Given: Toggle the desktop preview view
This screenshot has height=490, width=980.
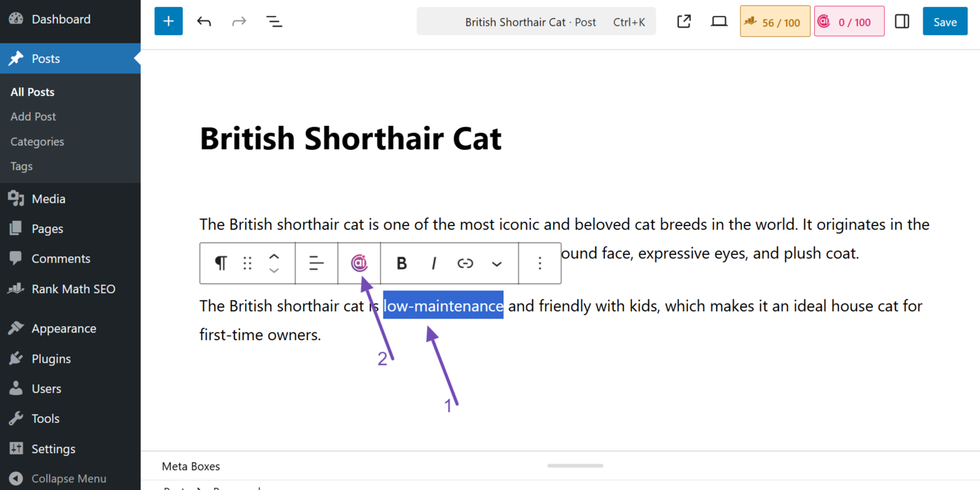Looking at the screenshot, I should 719,21.
